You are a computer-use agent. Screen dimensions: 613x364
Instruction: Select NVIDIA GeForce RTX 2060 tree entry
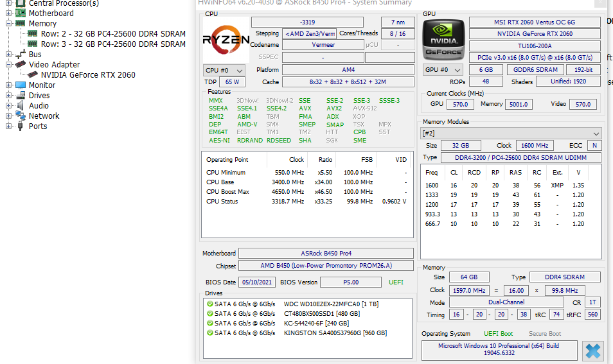click(x=89, y=75)
